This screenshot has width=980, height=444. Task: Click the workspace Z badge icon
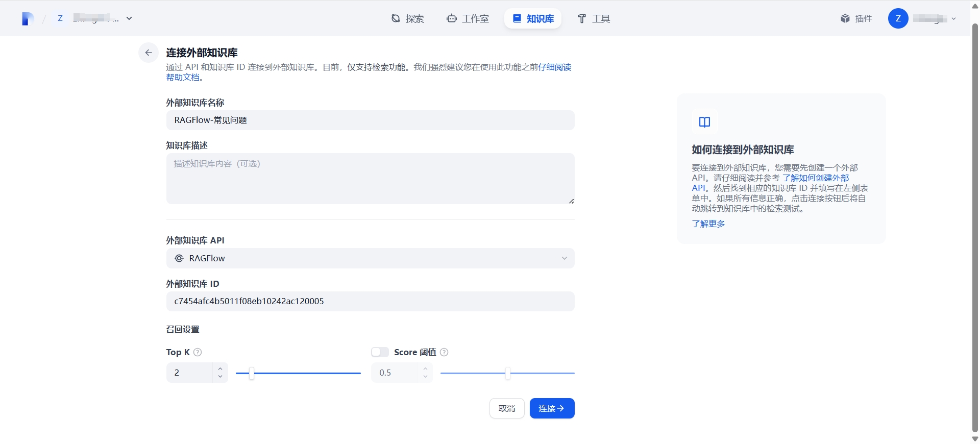pyautogui.click(x=60, y=18)
